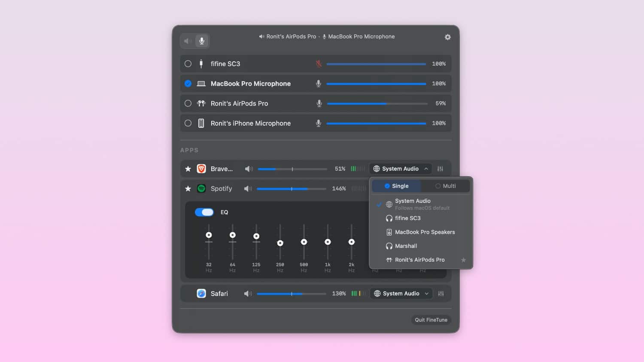This screenshot has width=644, height=362.
Task: Choose Marshall as the output device
Action: click(406, 246)
